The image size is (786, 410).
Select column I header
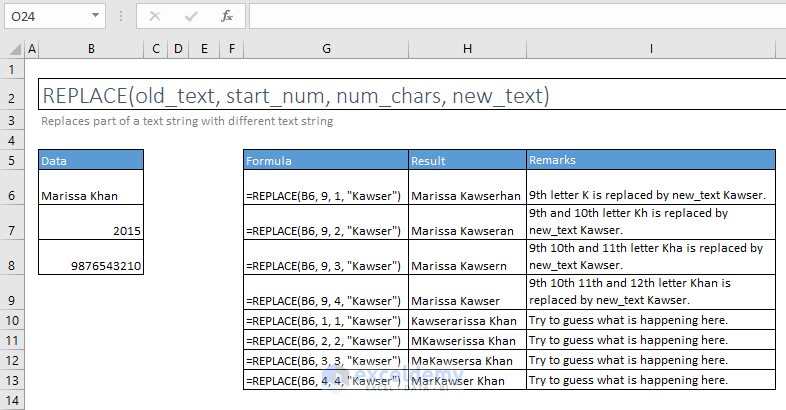pos(651,48)
